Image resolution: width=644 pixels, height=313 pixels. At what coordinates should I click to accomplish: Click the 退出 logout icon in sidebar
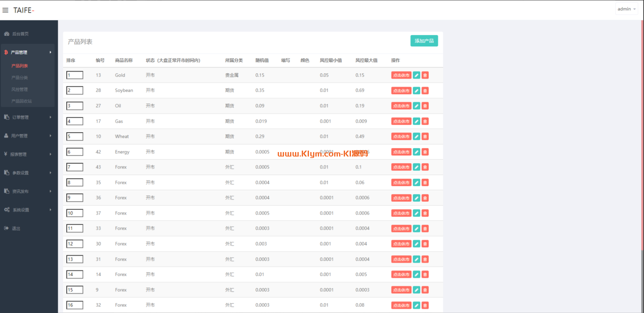click(7, 228)
